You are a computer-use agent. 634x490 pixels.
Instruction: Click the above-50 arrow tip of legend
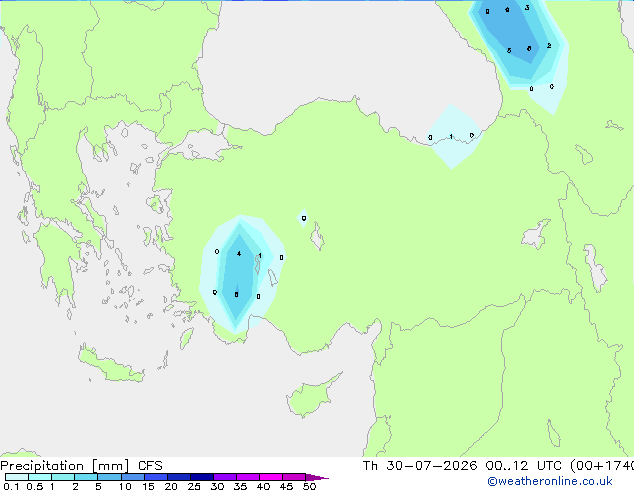pos(317,477)
